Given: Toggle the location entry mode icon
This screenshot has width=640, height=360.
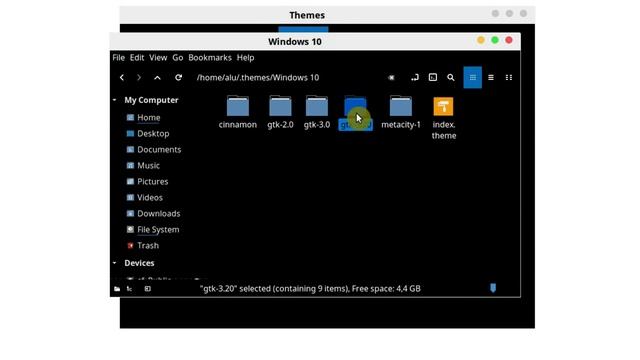Looking at the screenshot, I should click(x=415, y=78).
